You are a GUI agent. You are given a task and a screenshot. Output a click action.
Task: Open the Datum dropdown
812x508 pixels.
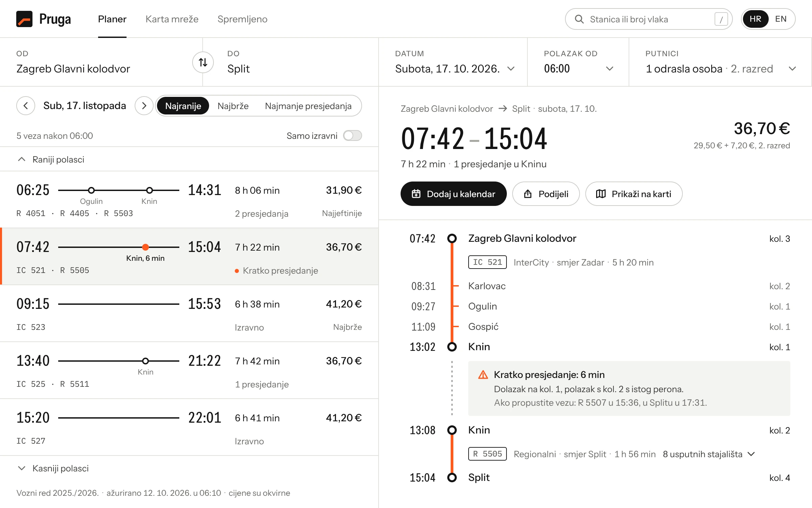[453, 62]
